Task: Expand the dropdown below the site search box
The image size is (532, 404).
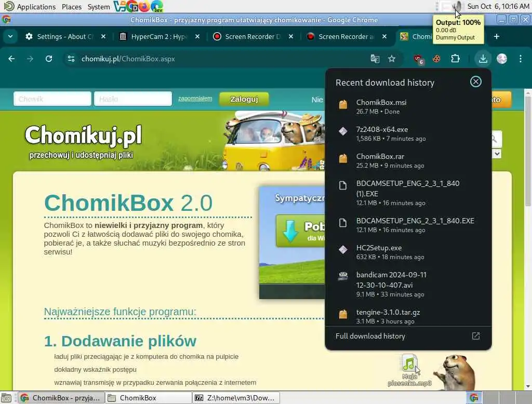Action: 497,154
